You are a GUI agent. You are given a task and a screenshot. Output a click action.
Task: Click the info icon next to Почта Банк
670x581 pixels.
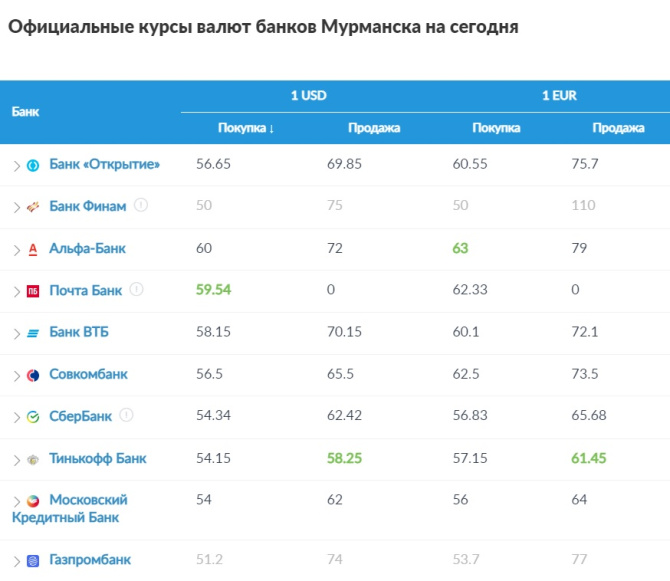pos(137,290)
